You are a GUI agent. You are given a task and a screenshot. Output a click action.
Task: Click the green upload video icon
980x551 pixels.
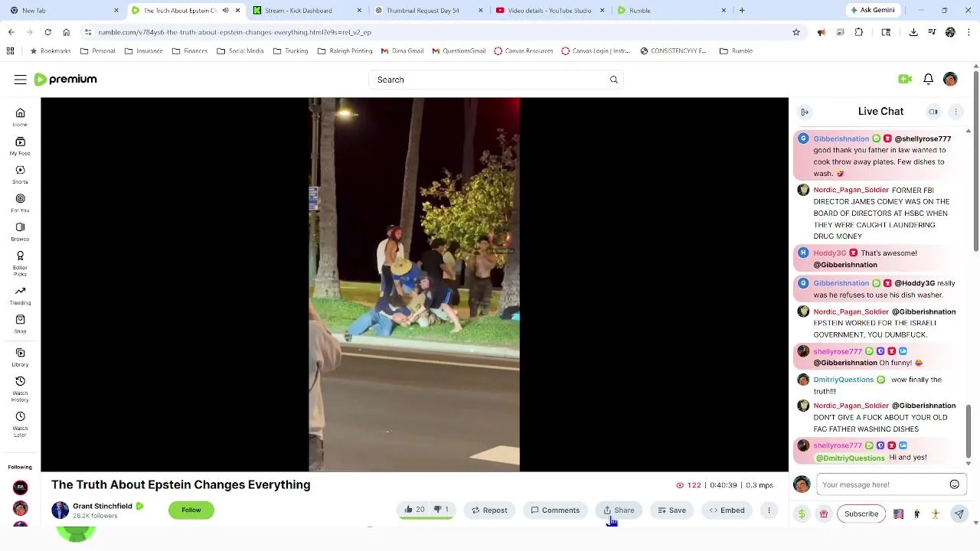point(905,80)
